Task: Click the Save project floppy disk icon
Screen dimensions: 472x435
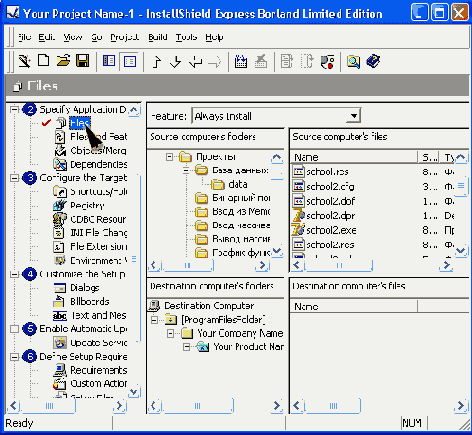Action: coord(82,61)
